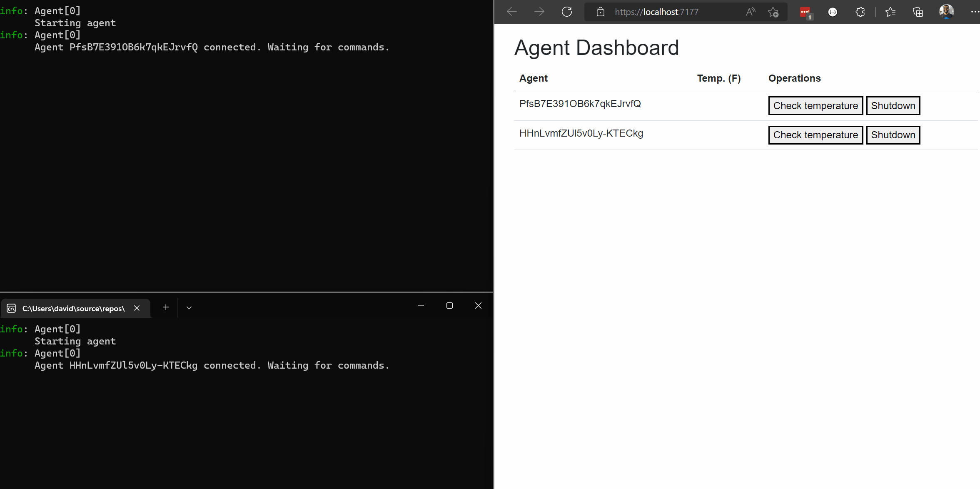Open the read aloud icon
The height and width of the screenshot is (489, 980).
(751, 12)
